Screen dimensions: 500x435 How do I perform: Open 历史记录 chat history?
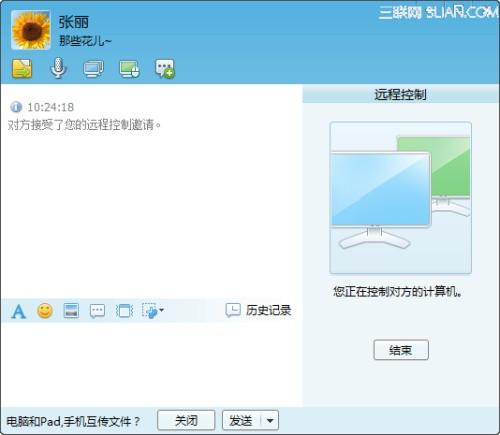coord(258,310)
